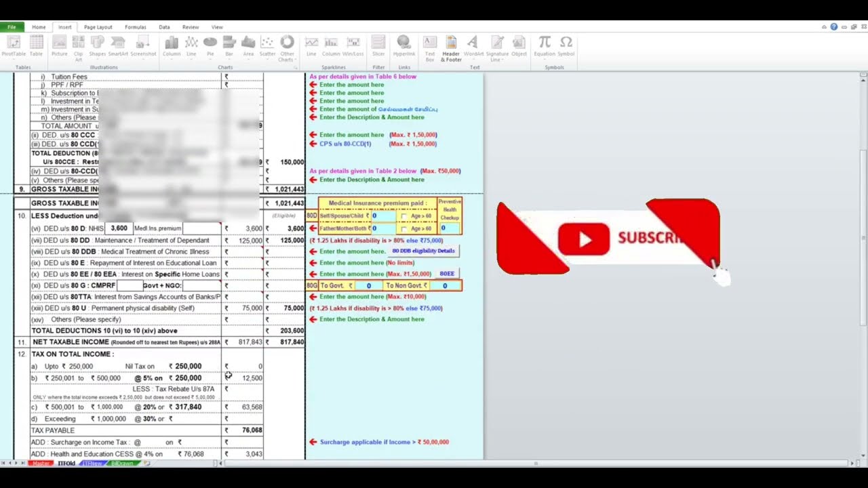Switch to the Data tab
The height and width of the screenshot is (488, 868).
pos(164,27)
